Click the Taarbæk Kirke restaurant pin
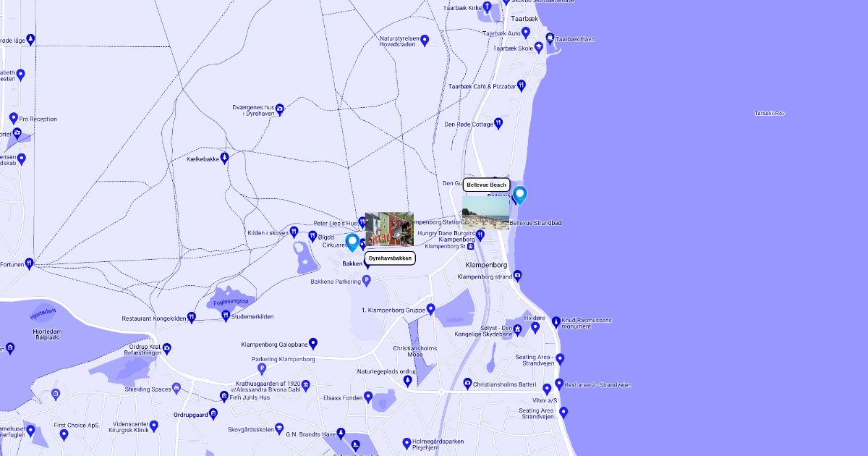This screenshot has height=456, width=868. point(488,7)
